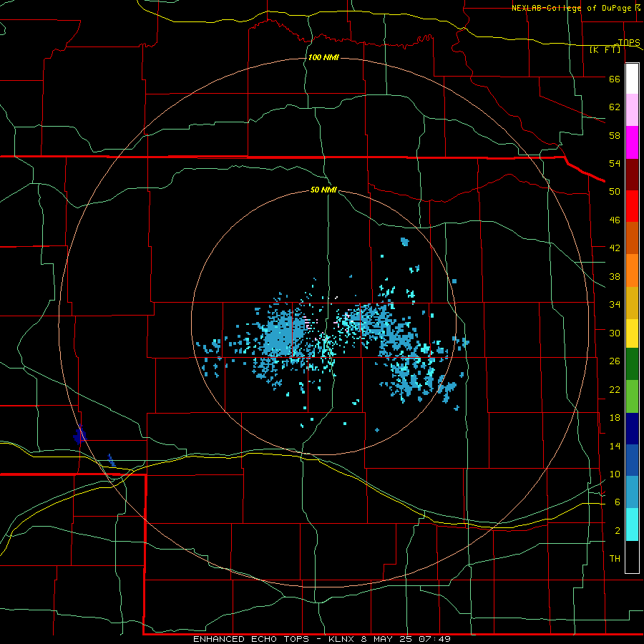Screen dimensions: 644x644
Task: Click the 100 NMI range ring label
Action: click(x=323, y=57)
